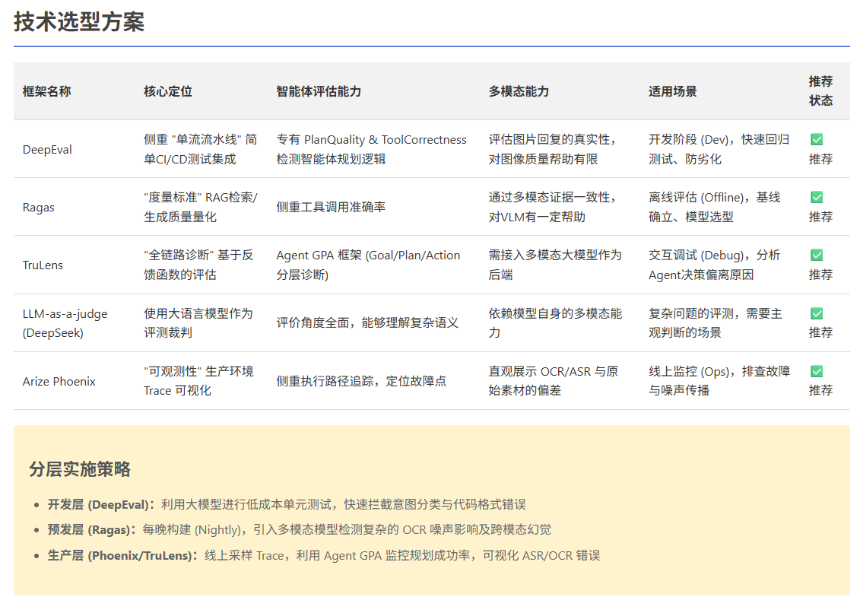Select the Ragas framework name cell
860x616 pixels.
pos(39,208)
